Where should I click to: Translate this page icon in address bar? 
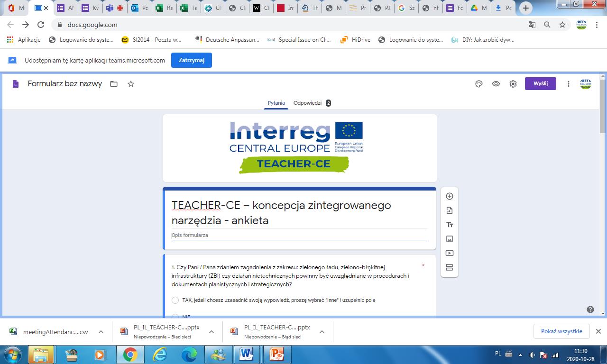coord(532,25)
